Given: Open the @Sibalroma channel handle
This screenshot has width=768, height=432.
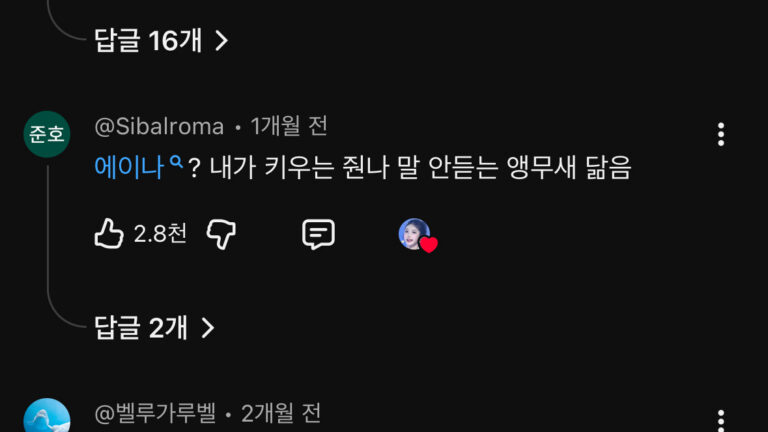Looking at the screenshot, I should pyautogui.click(x=159, y=127).
